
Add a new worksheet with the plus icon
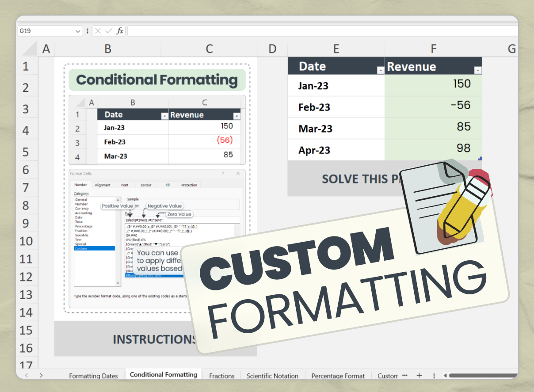tap(419, 375)
